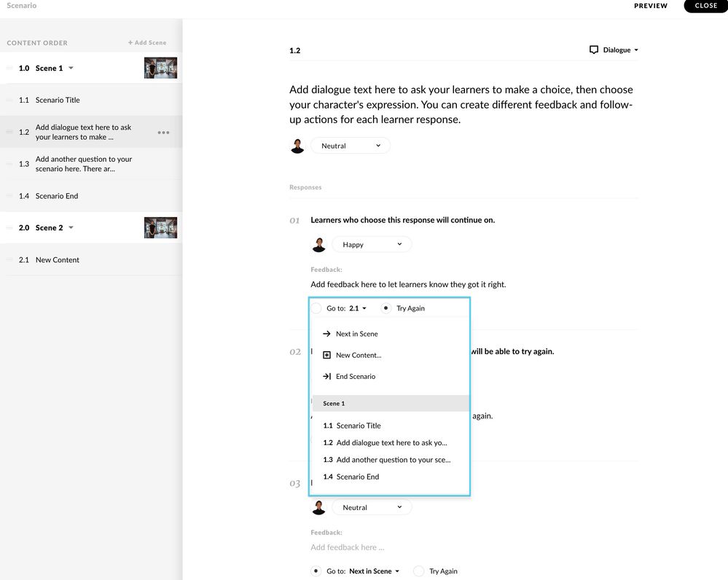728x580 pixels.
Task: Choose 1.1 Scenario Title in the menu
Action: point(390,426)
